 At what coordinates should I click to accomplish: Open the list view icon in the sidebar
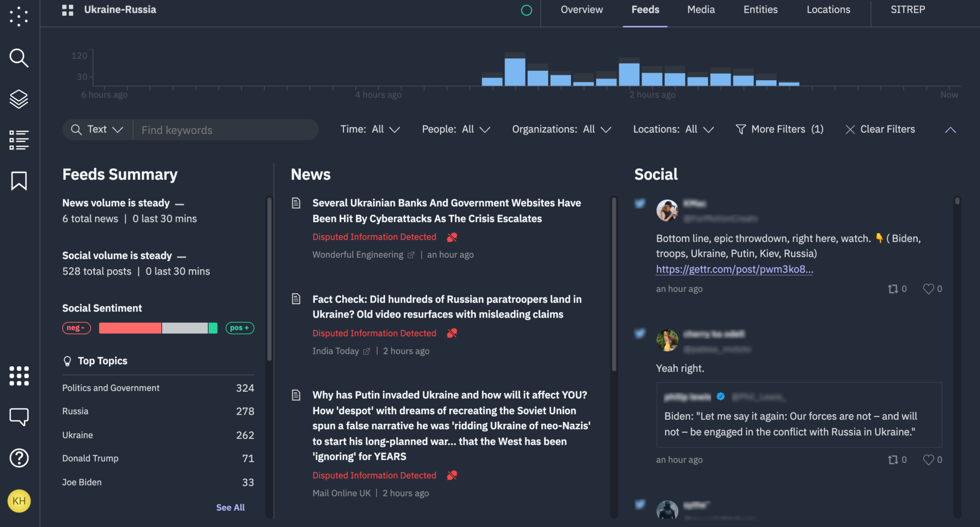[x=19, y=140]
